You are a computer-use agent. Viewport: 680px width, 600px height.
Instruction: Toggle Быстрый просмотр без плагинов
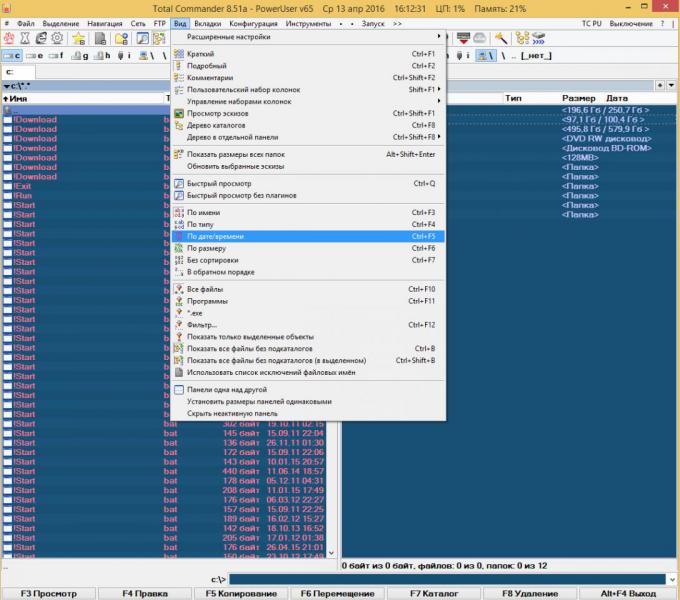pyautogui.click(x=308, y=196)
